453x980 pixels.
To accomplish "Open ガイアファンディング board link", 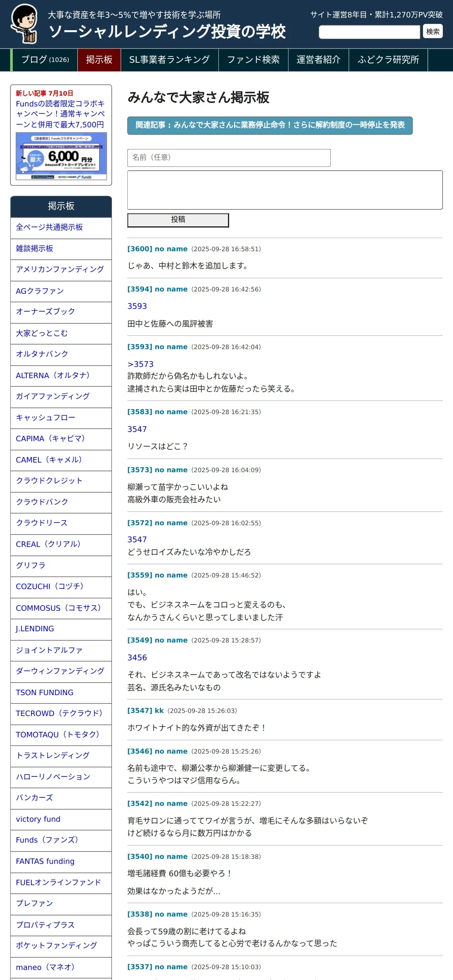I will [61, 396].
